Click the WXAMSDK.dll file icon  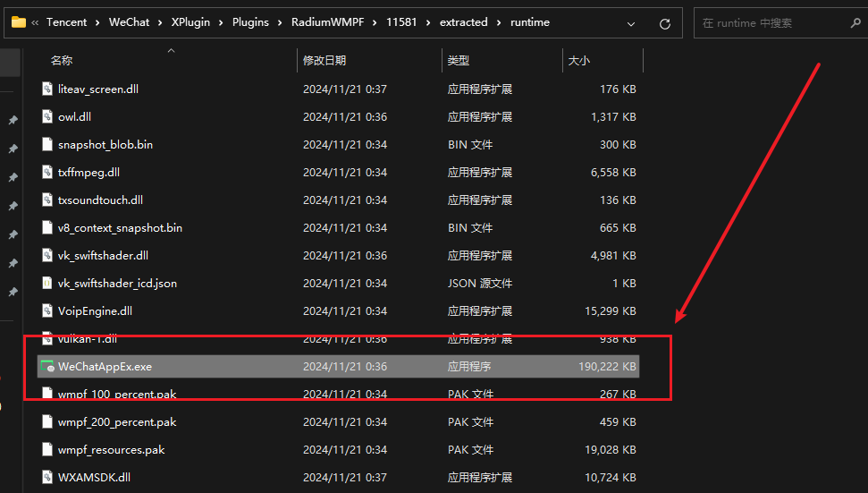point(47,477)
